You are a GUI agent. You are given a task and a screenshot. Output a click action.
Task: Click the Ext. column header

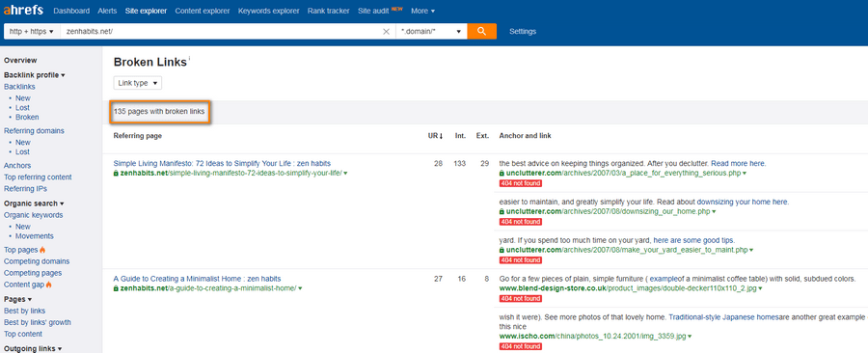[483, 136]
